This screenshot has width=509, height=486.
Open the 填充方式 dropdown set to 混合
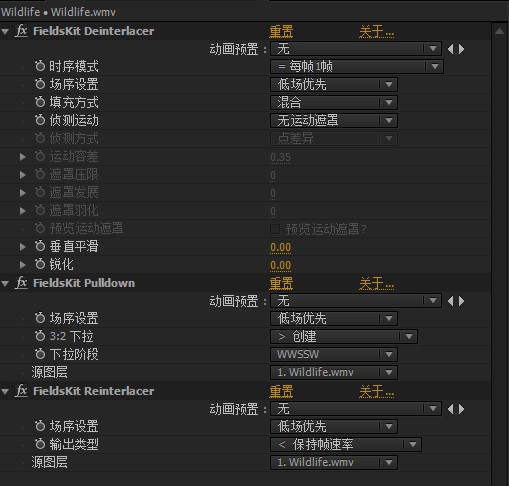pyautogui.click(x=334, y=102)
